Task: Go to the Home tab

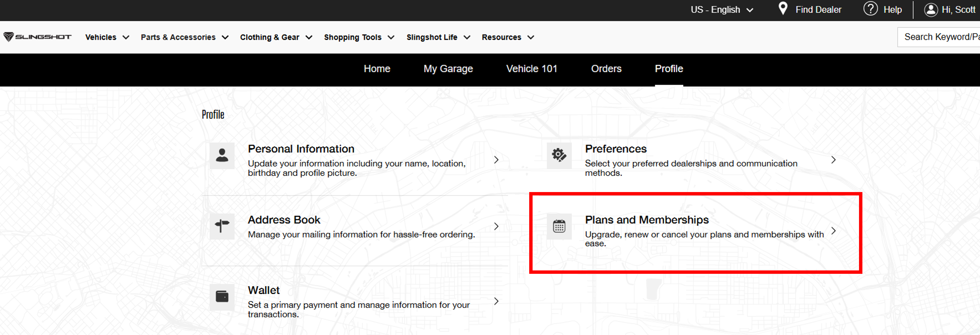Action: coord(377,69)
